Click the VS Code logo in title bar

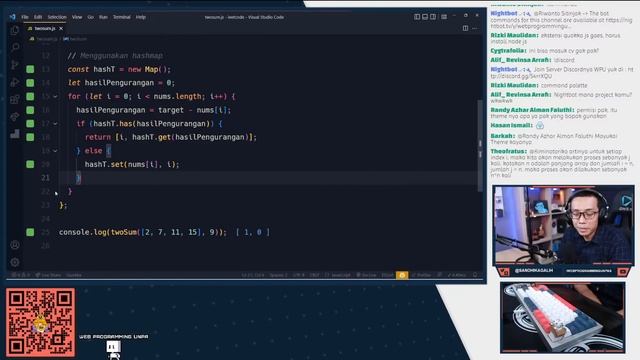click(13, 17)
